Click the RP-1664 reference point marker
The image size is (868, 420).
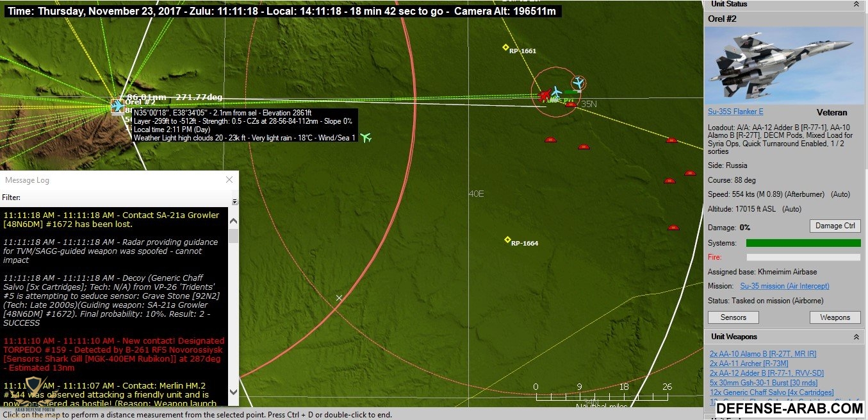(507, 240)
